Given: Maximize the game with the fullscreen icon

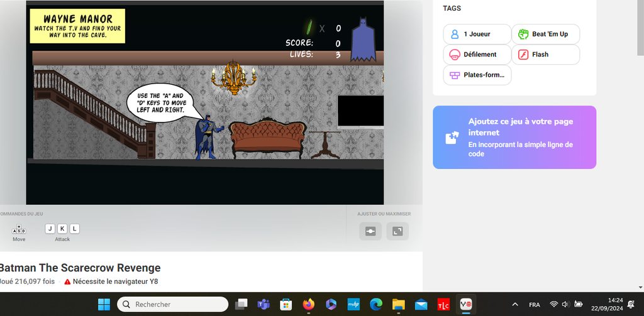Looking at the screenshot, I should (397, 231).
